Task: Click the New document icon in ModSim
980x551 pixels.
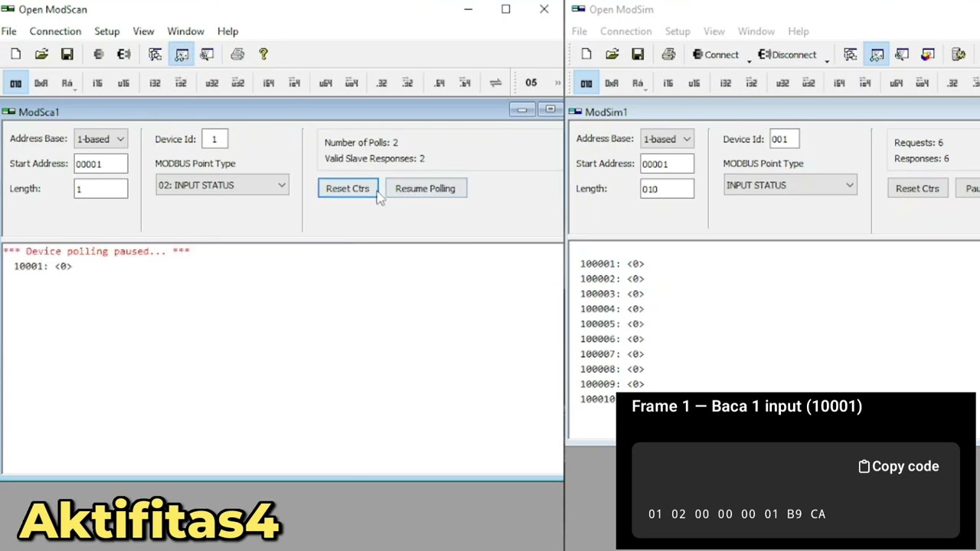Action: pos(586,54)
